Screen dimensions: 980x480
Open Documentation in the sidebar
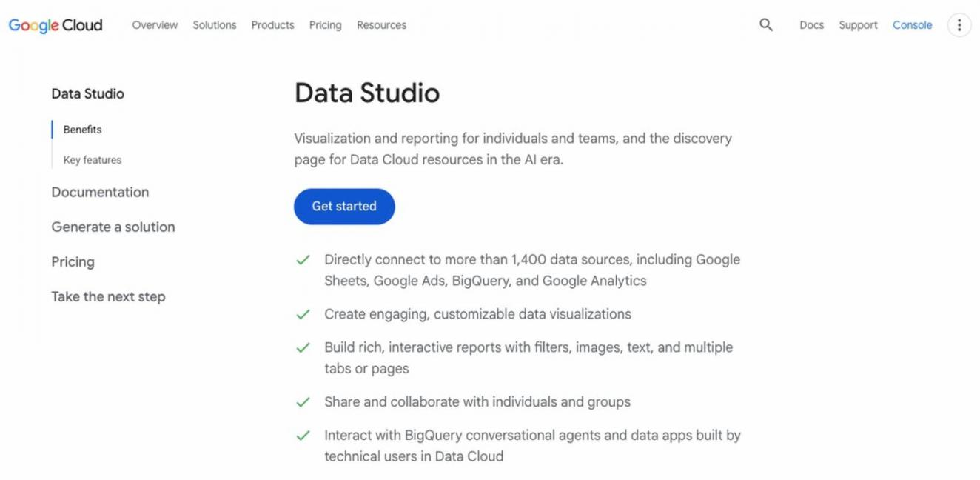(x=100, y=193)
